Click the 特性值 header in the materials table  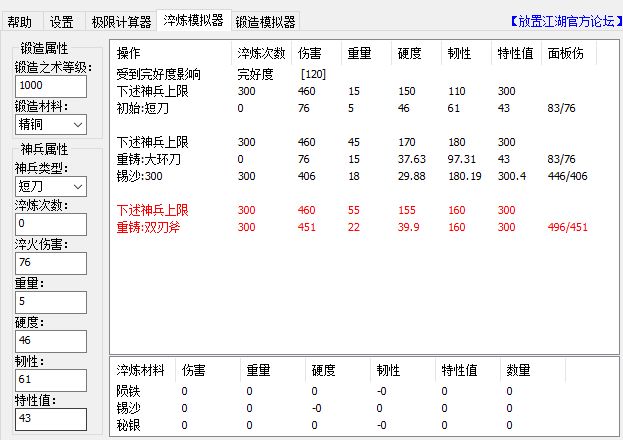(x=468, y=370)
